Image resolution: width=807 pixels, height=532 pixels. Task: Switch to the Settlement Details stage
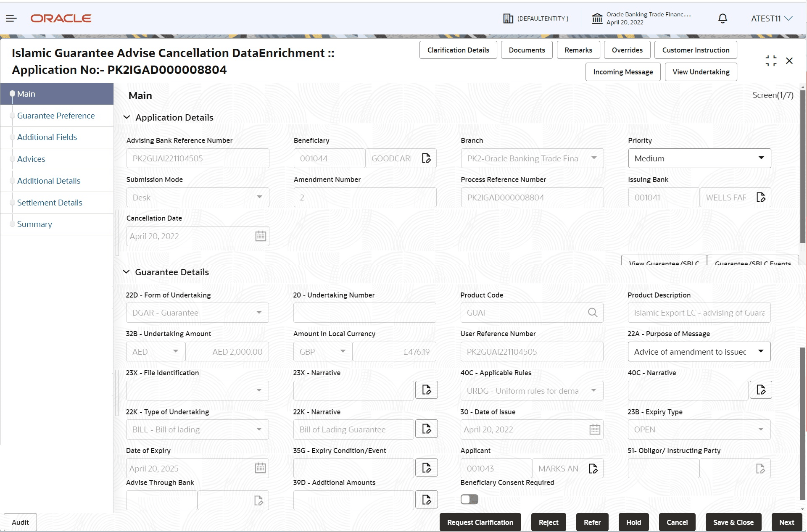tap(50, 202)
